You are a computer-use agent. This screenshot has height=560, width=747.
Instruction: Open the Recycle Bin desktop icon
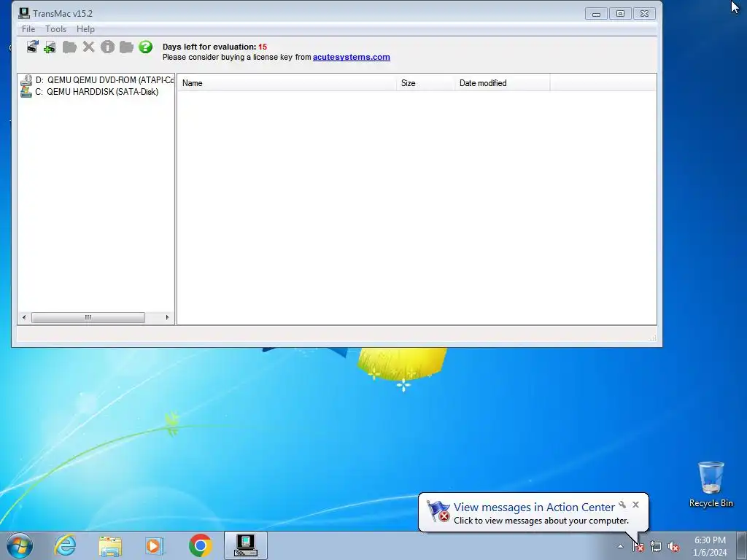tap(711, 484)
